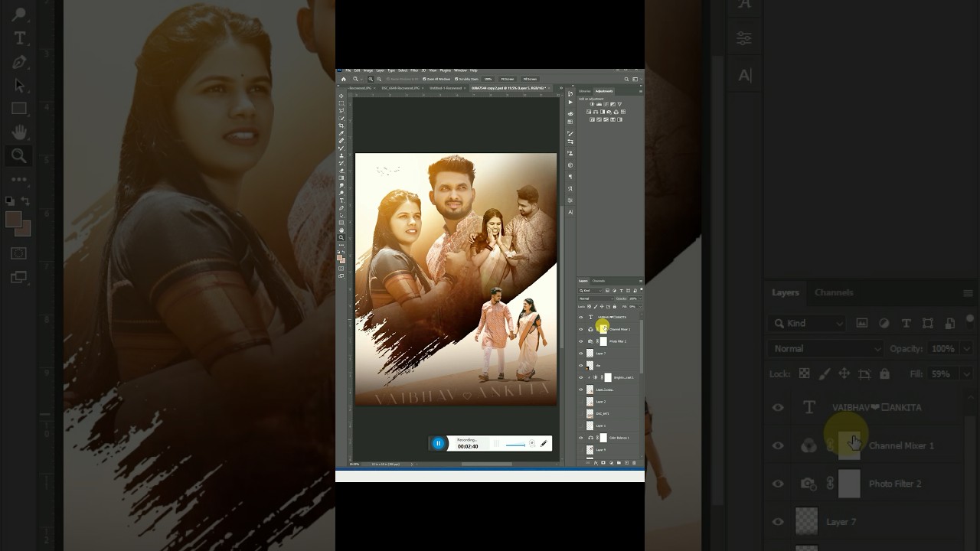The image size is (980, 551).
Task: Open the workspace switcher dropdown icon
Action: pos(635,79)
